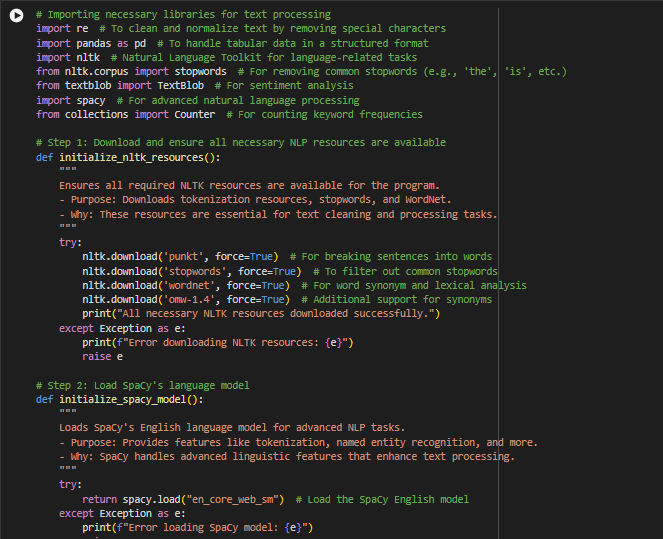The width and height of the screenshot is (663, 539).
Task: Click docstring 'Loads SpaCy's English language model'
Action: tap(232, 428)
